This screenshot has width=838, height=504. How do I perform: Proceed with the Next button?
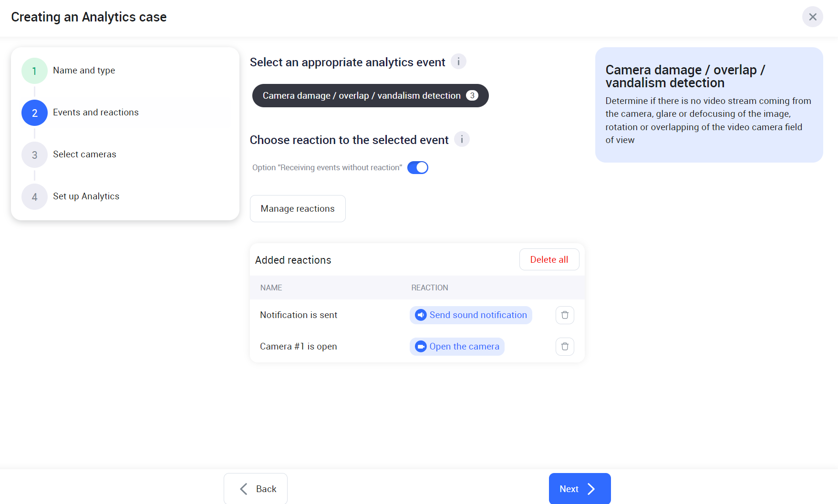[579, 489]
